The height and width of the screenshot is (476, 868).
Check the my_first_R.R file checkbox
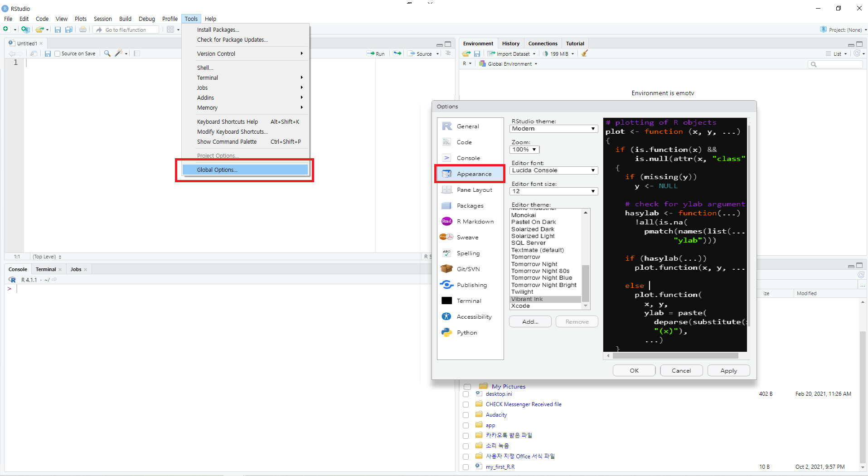point(466,467)
